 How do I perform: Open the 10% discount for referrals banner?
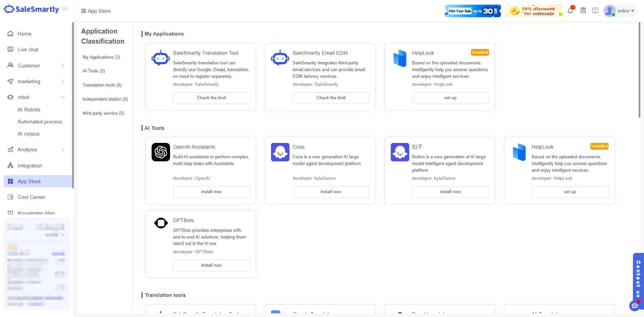pos(534,11)
